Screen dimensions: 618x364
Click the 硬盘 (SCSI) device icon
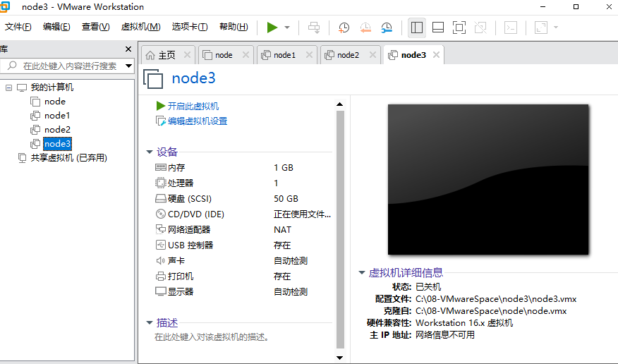(x=160, y=198)
